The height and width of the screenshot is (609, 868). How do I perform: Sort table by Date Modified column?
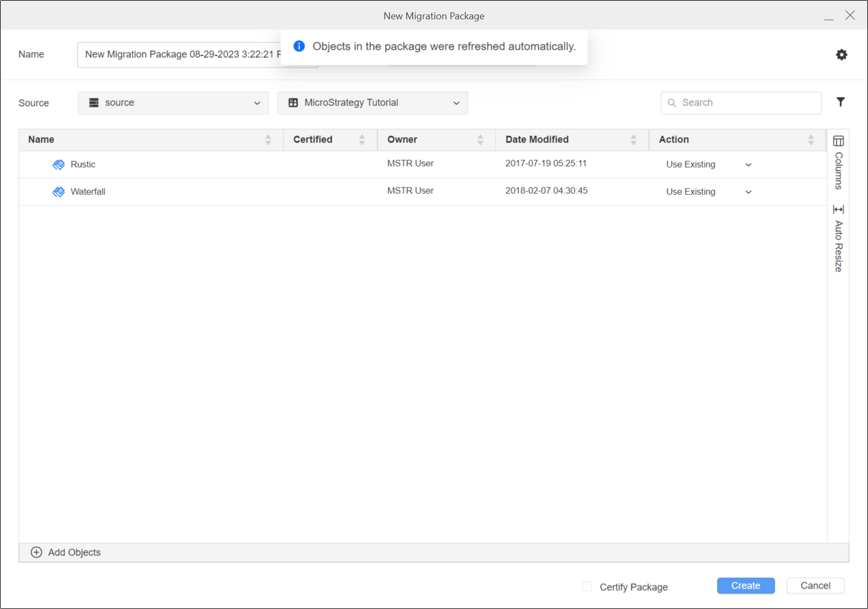click(633, 140)
